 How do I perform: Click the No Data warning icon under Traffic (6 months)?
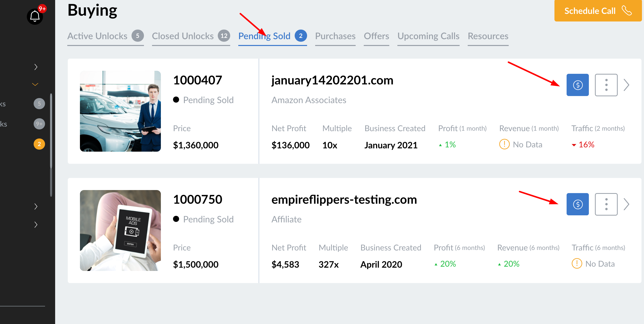point(577,264)
